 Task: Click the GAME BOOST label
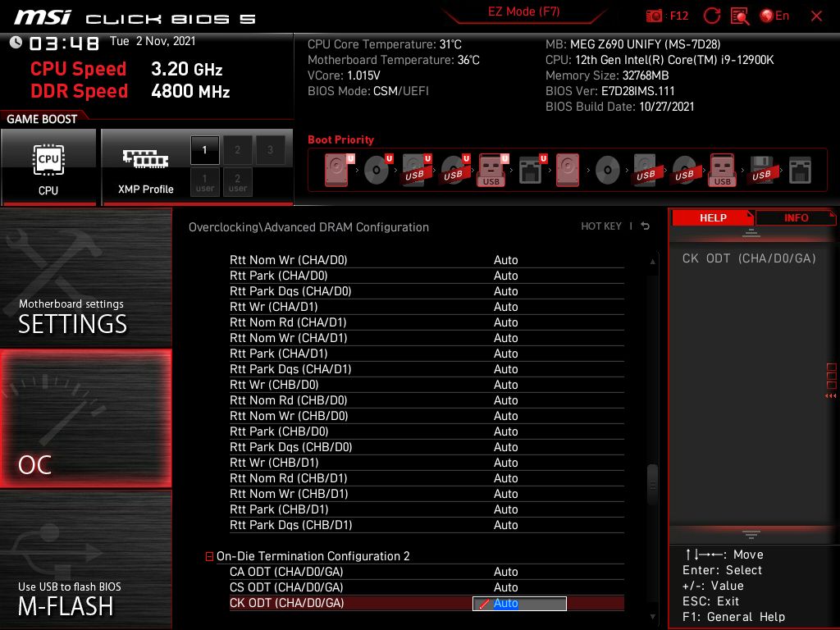[42, 119]
